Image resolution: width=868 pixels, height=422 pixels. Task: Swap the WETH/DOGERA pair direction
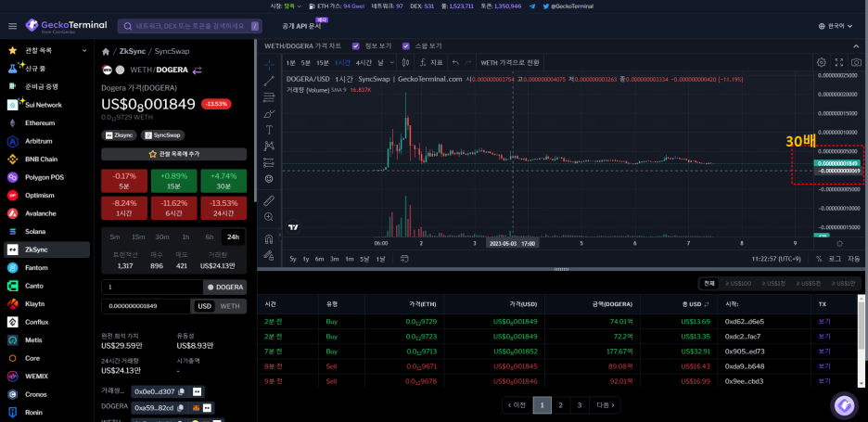coord(198,70)
